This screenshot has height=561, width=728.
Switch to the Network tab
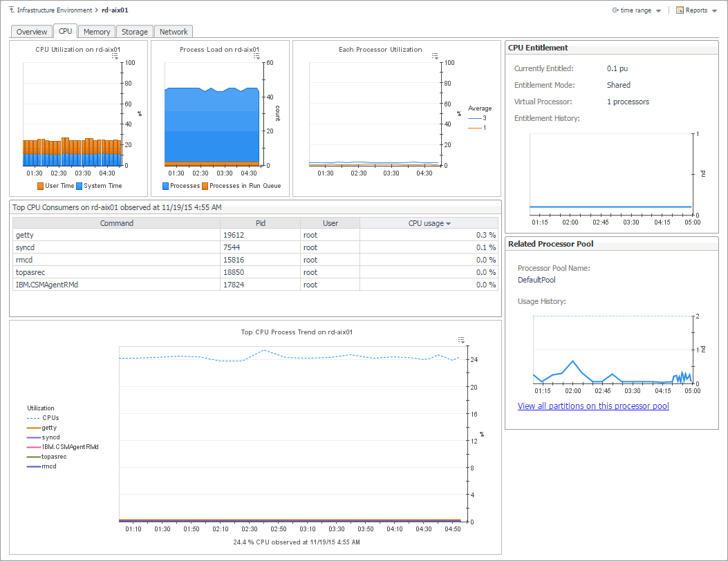pos(174,32)
